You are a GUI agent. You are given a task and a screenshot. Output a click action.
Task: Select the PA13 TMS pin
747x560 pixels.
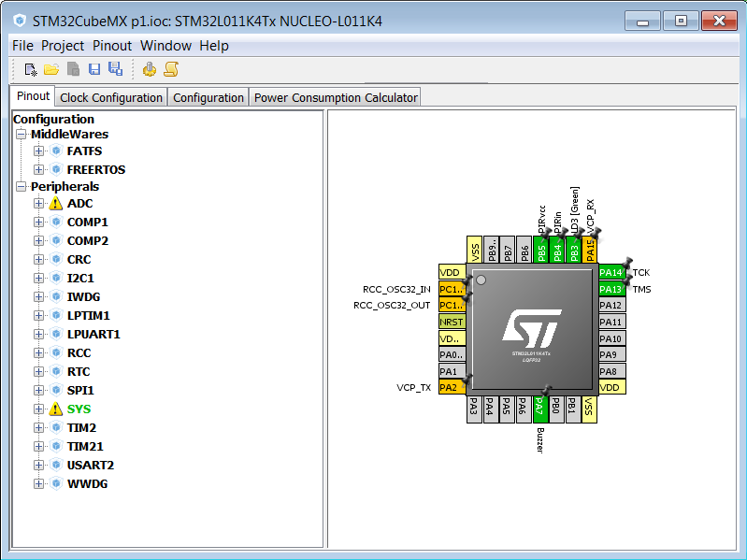coord(611,289)
